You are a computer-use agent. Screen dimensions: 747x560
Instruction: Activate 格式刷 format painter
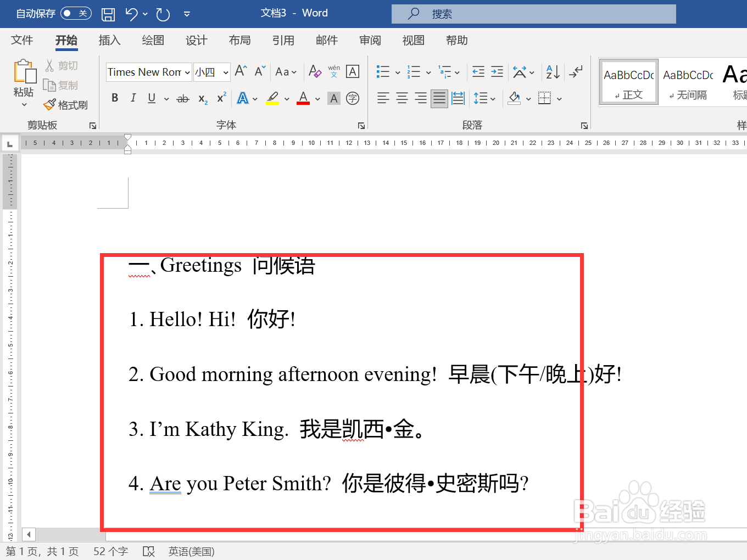pyautogui.click(x=65, y=104)
